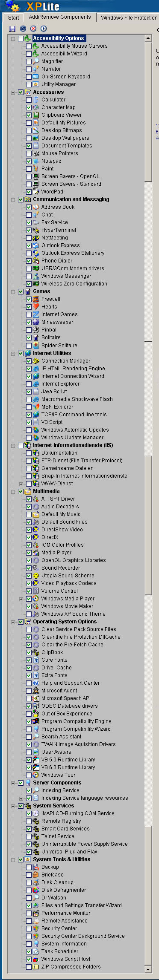Select the Operating System Options row

click(x=65, y=622)
